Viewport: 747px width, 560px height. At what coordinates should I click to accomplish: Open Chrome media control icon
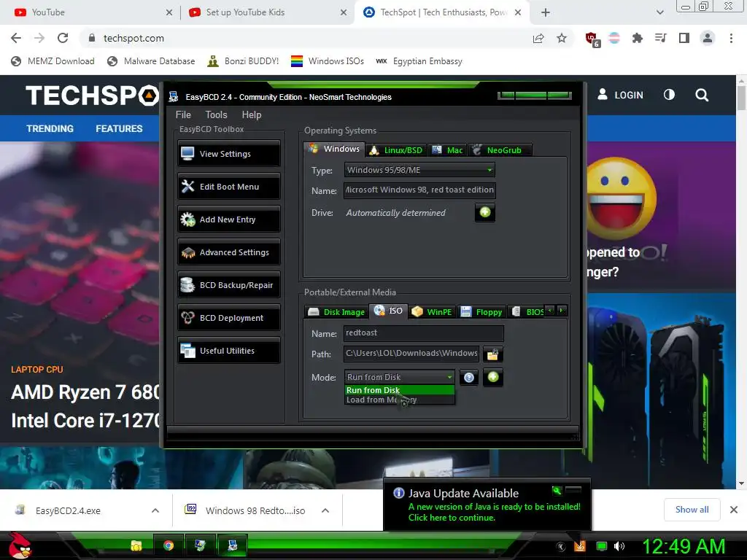[x=660, y=38]
